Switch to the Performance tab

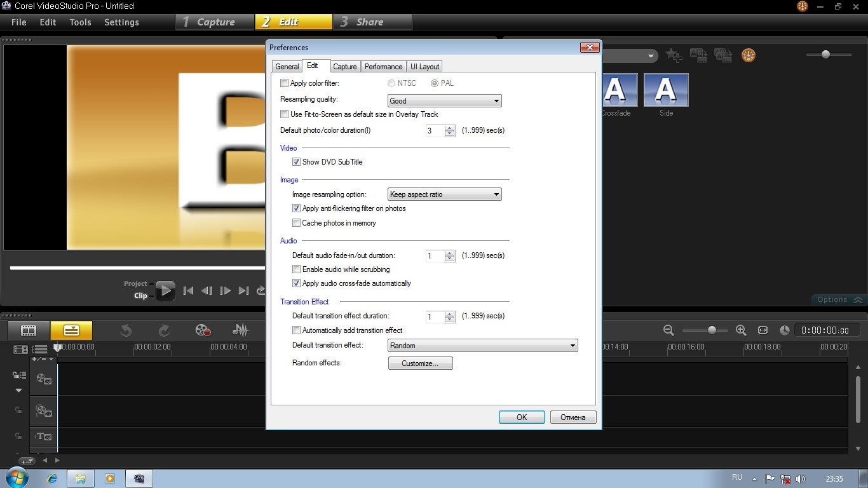point(383,67)
